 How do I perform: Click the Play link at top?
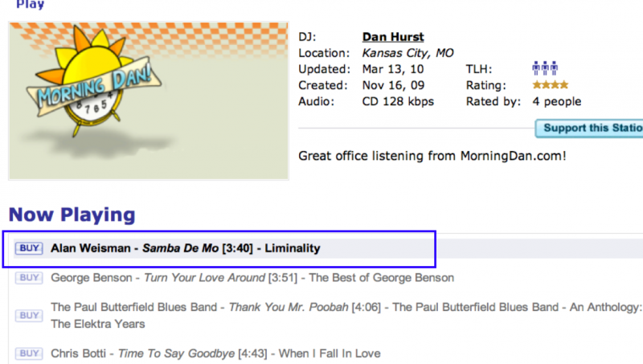(31, 5)
